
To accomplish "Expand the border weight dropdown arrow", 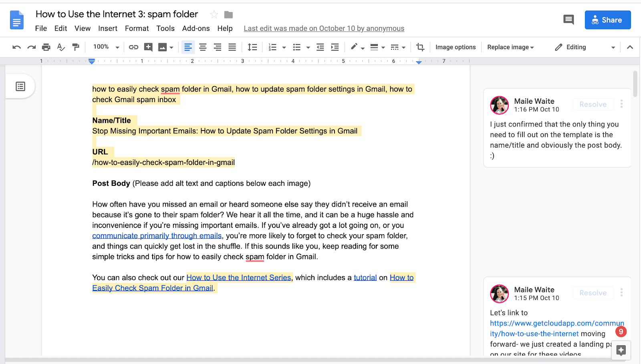I will (383, 48).
